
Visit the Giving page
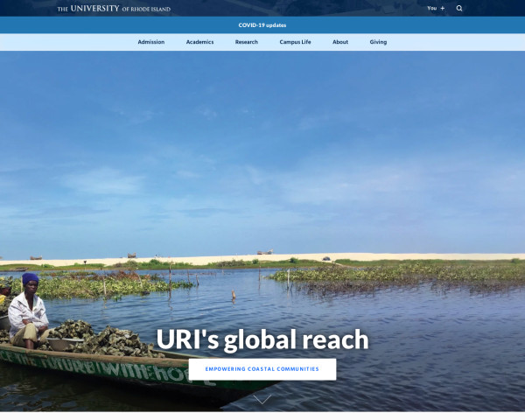coord(378,42)
